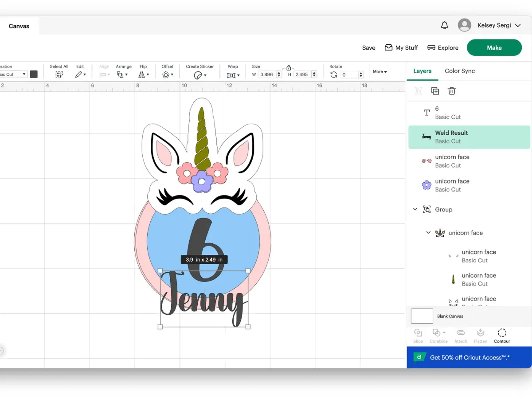This screenshot has width=532, height=399.
Task: Collapse the Group layer chevron
Action: pyautogui.click(x=415, y=209)
